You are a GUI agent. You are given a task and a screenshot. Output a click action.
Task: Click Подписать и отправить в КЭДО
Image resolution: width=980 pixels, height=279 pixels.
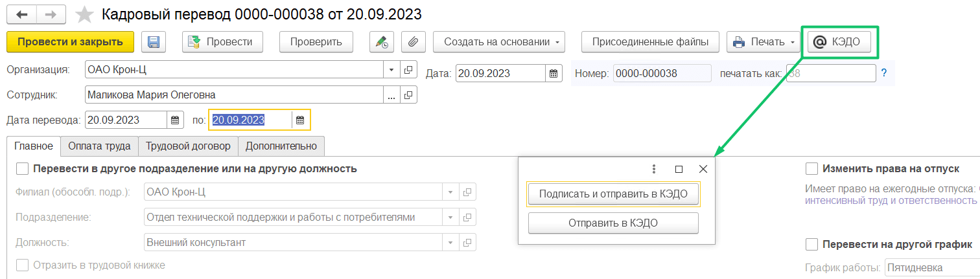pyautogui.click(x=613, y=194)
